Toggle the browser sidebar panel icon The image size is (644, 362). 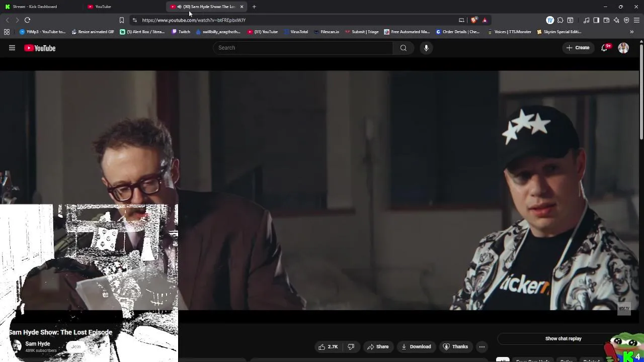point(596,20)
